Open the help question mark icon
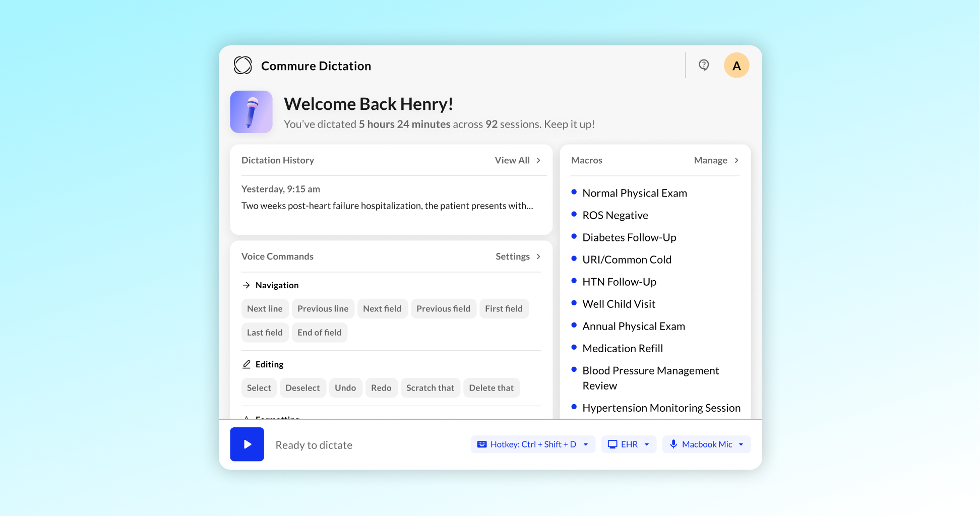The height and width of the screenshot is (516, 980). click(x=704, y=65)
